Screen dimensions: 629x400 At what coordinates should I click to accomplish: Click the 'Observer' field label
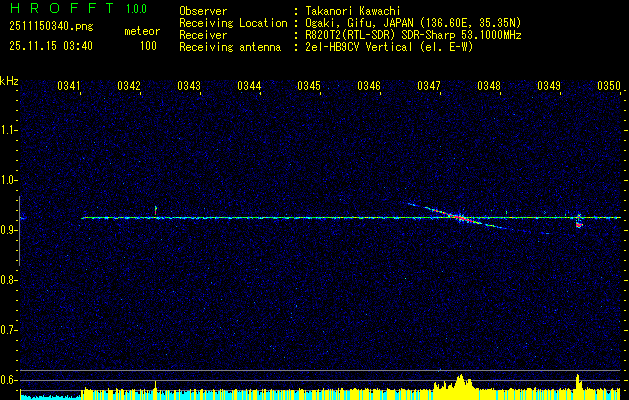coord(203,11)
